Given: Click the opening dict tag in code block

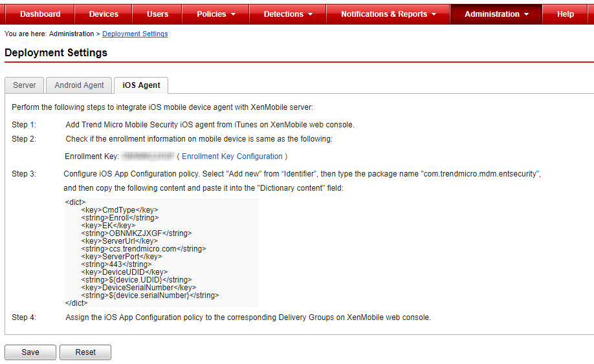Looking at the screenshot, I should point(75,202).
